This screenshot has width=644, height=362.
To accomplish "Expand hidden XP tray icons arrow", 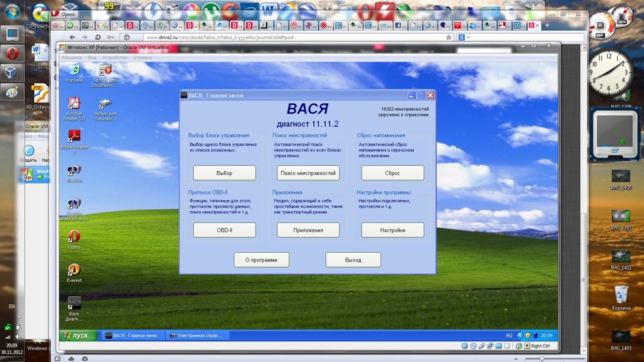I will coord(520,335).
